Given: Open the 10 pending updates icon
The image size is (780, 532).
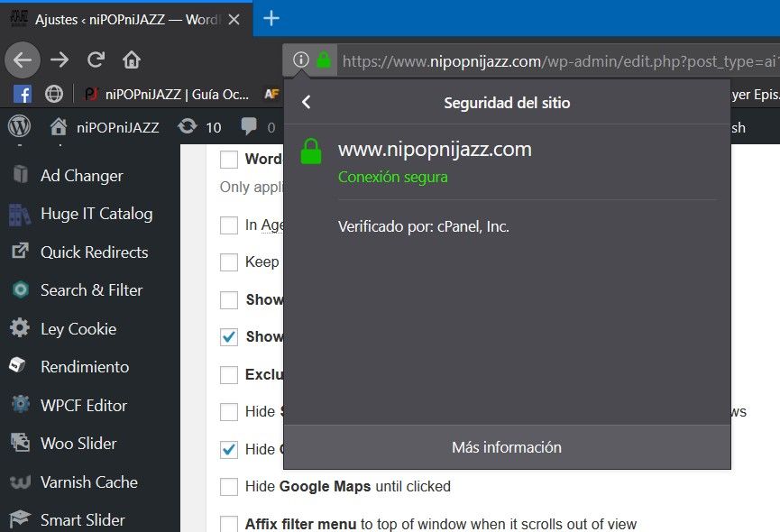Looking at the screenshot, I should (187, 126).
